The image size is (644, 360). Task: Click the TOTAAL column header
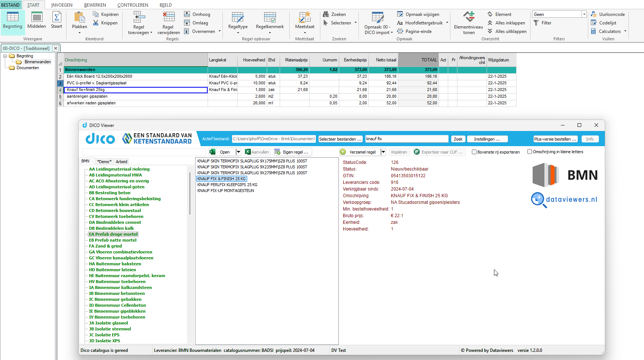[x=418, y=60]
